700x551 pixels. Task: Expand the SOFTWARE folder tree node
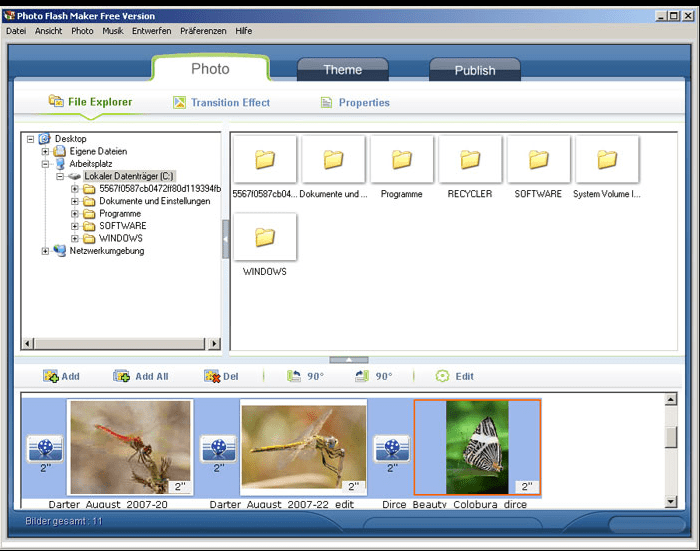pos(75,226)
